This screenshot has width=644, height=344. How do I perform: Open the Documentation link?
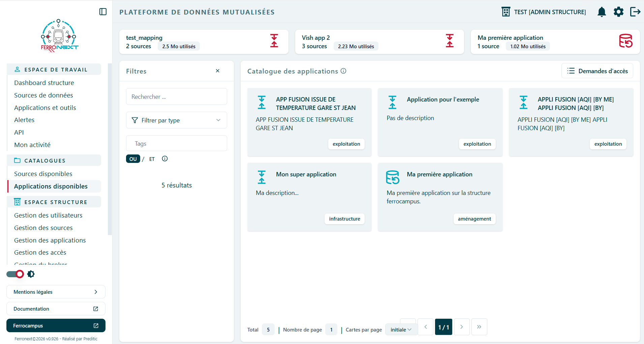pyautogui.click(x=56, y=309)
